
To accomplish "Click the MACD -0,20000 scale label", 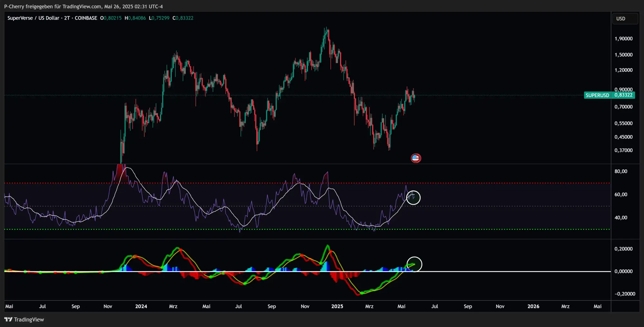I will point(625,294).
